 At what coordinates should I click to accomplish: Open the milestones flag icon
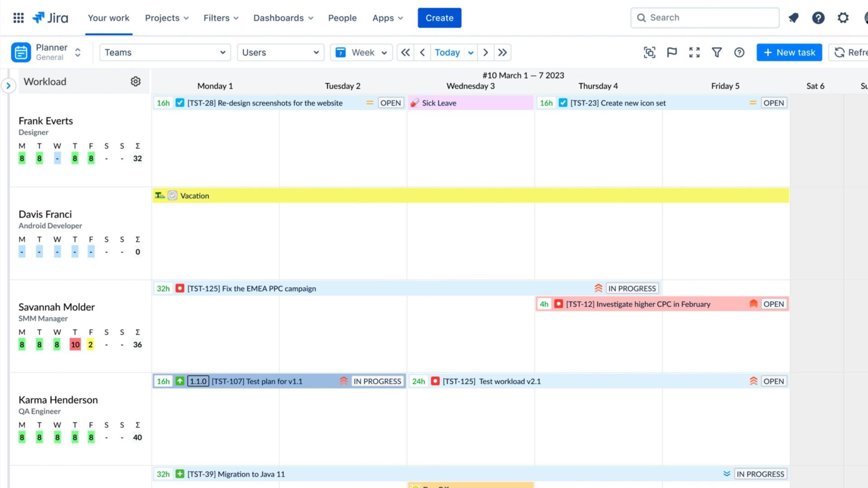(x=672, y=52)
